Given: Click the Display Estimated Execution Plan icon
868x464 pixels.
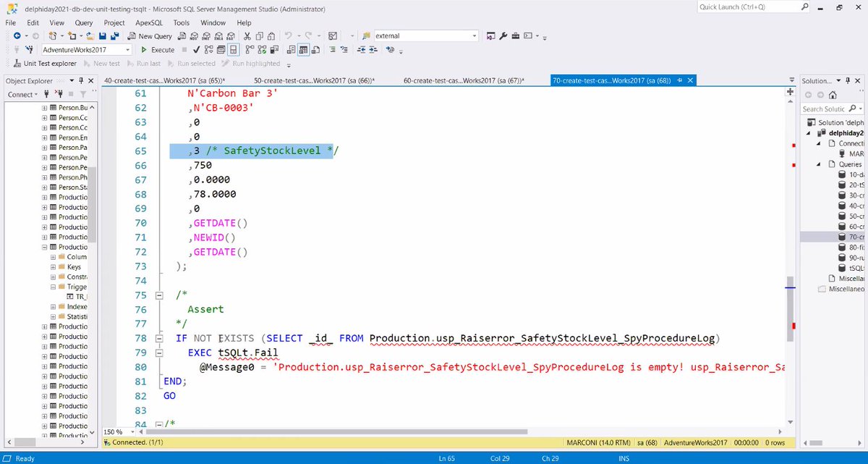Looking at the screenshot, I should click(x=208, y=50).
